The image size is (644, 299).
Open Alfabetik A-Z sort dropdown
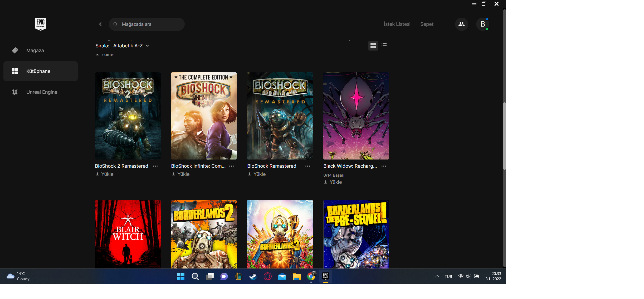pos(131,46)
